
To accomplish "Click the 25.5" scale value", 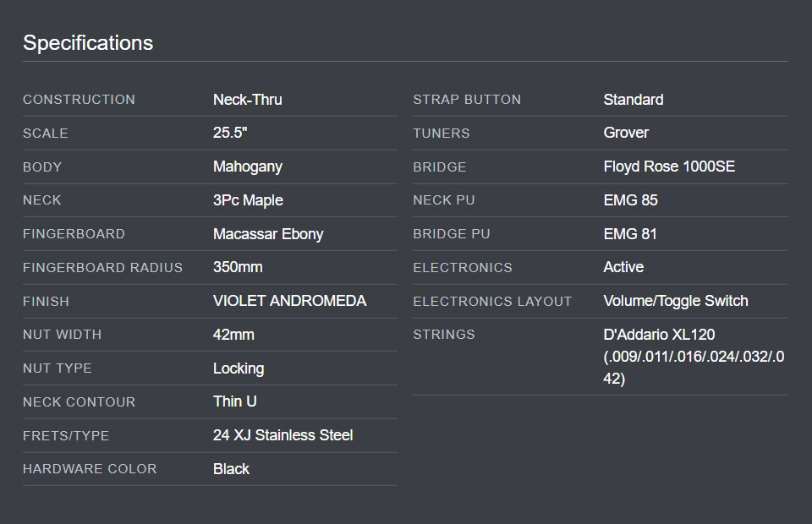I will (230, 133).
